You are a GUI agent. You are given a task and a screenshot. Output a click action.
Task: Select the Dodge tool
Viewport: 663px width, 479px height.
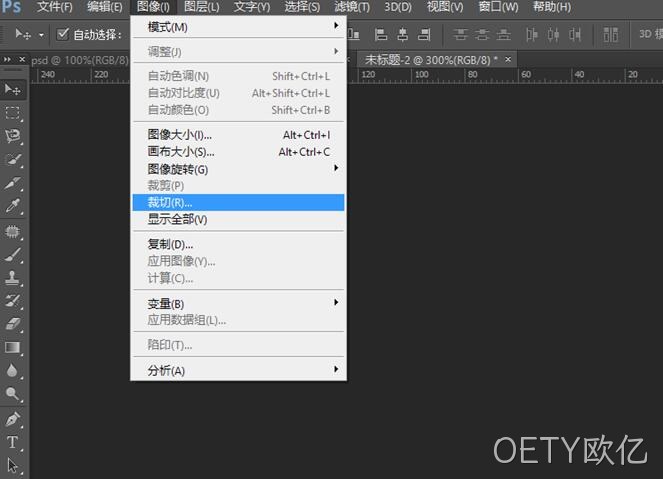tap(12, 394)
